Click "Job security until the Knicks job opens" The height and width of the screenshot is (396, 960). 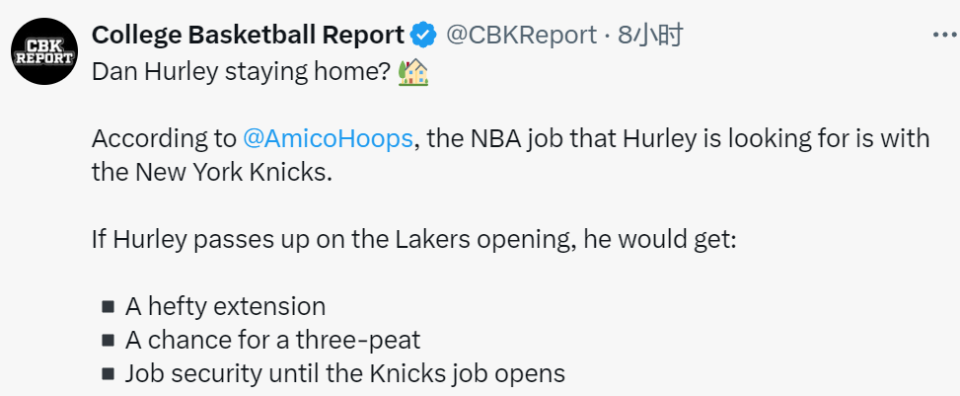tap(345, 373)
